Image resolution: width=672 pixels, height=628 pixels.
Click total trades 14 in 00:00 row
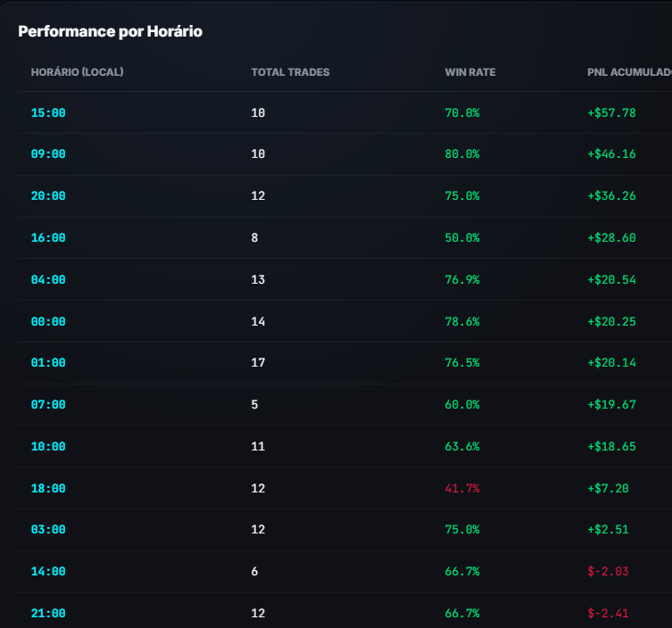258,322
